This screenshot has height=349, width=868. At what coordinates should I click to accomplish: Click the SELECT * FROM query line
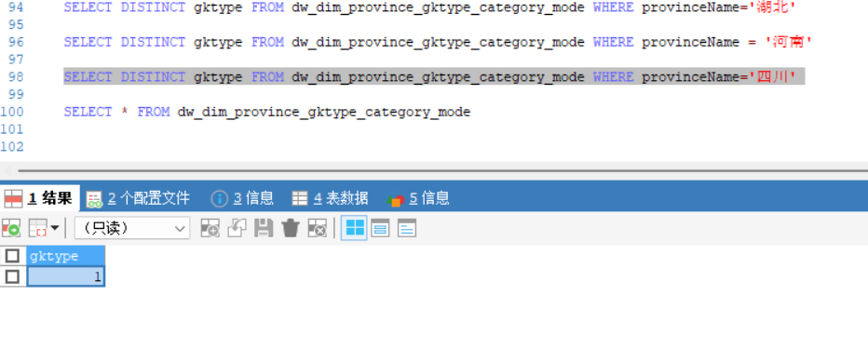click(266, 112)
